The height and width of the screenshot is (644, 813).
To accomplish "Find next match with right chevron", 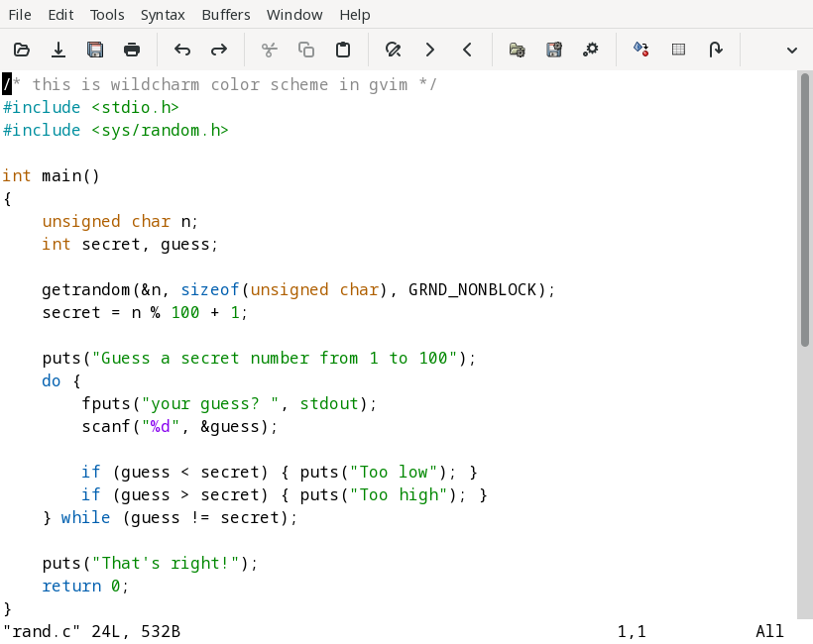I will tap(430, 50).
